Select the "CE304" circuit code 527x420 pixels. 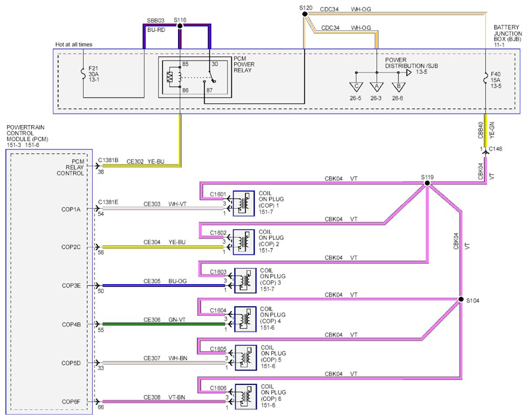click(x=152, y=242)
